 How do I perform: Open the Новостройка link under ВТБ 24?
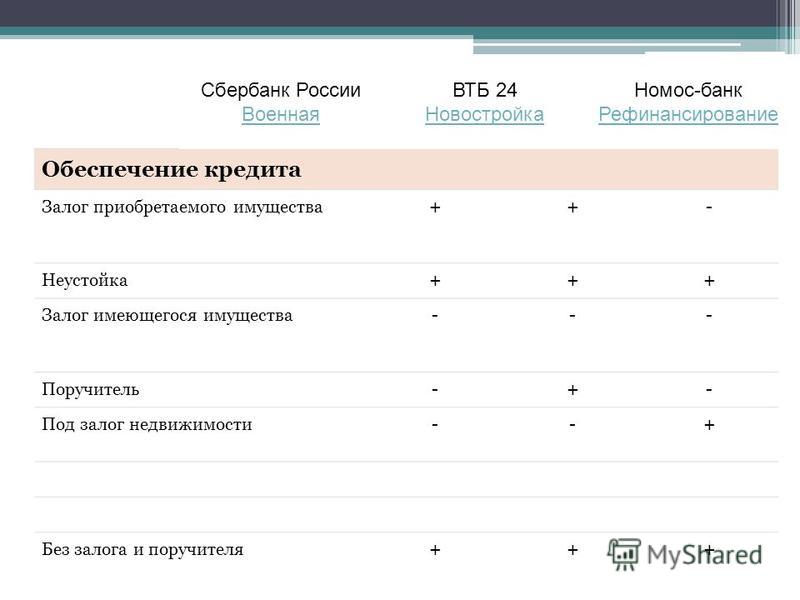pos(484,114)
